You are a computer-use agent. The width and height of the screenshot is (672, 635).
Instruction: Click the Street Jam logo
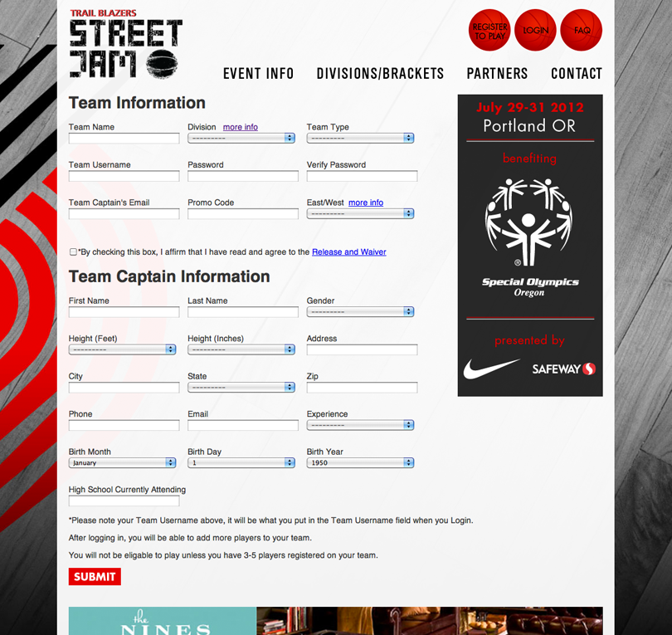point(125,44)
